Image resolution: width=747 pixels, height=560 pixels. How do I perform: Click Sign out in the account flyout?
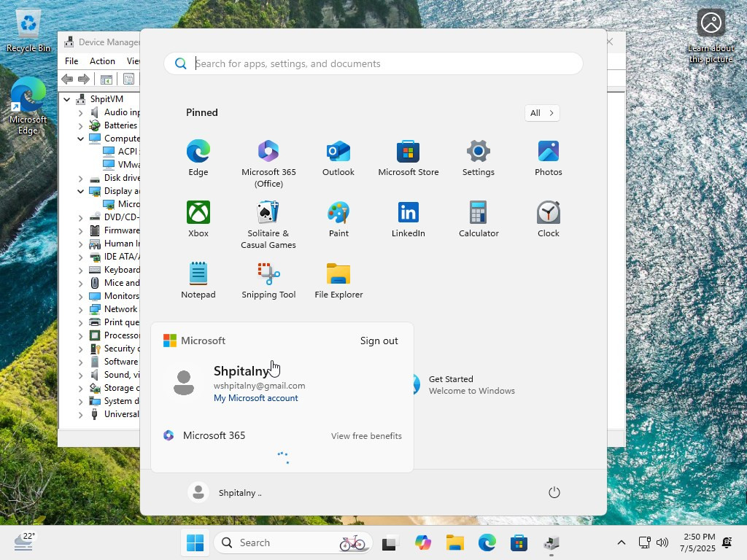[x=379, y=341]
